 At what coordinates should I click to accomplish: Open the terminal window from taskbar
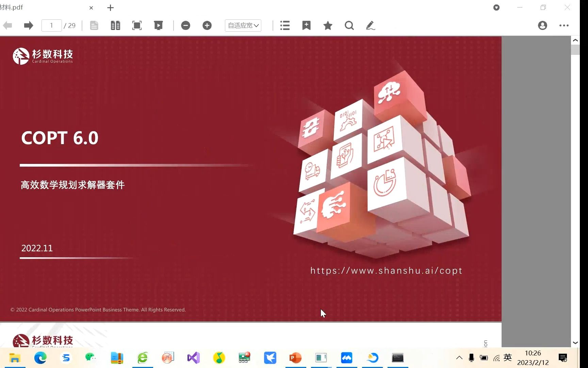pyautogui.click(x=397, y=358)
